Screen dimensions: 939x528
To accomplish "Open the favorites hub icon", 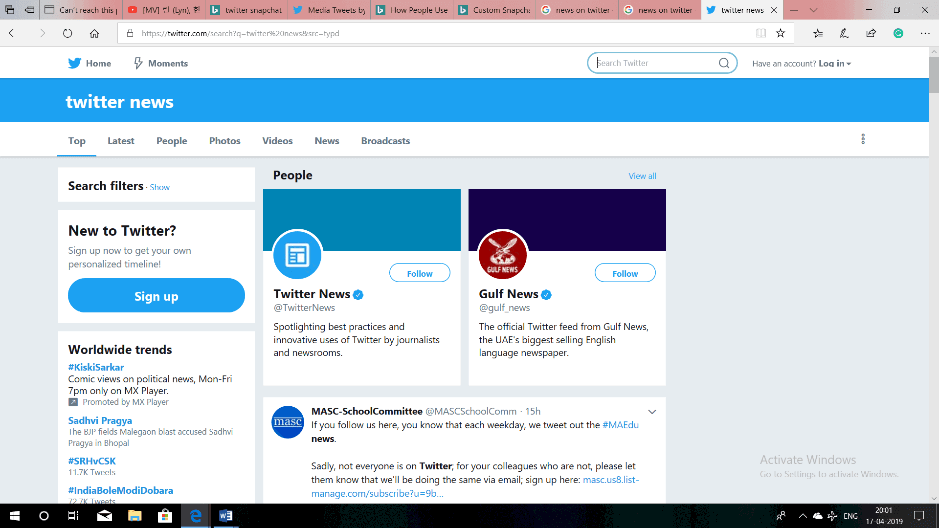I will pyautogui.click(x=817, y=34).
